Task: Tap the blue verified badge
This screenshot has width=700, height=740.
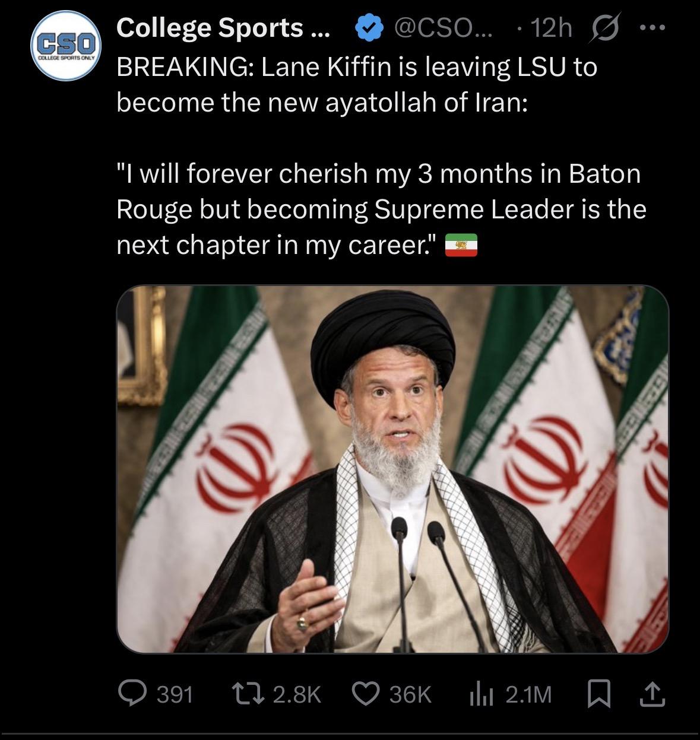Action: (x=367, y=28)
